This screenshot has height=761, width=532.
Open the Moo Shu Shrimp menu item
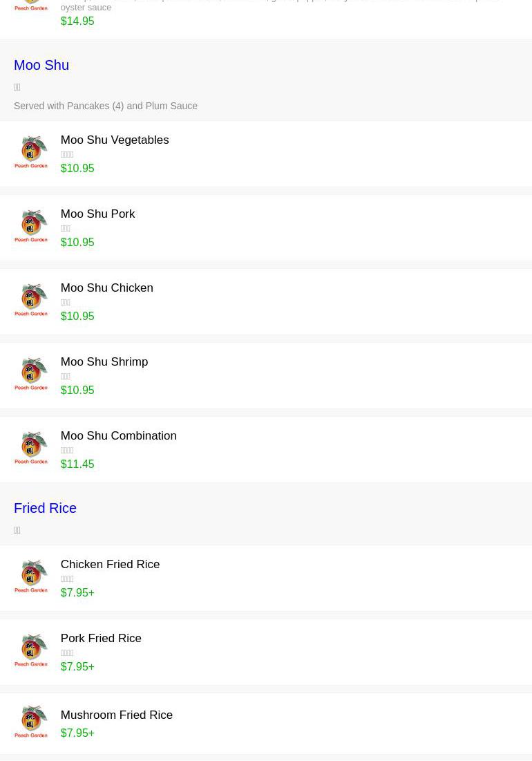[x=104, y=361]
